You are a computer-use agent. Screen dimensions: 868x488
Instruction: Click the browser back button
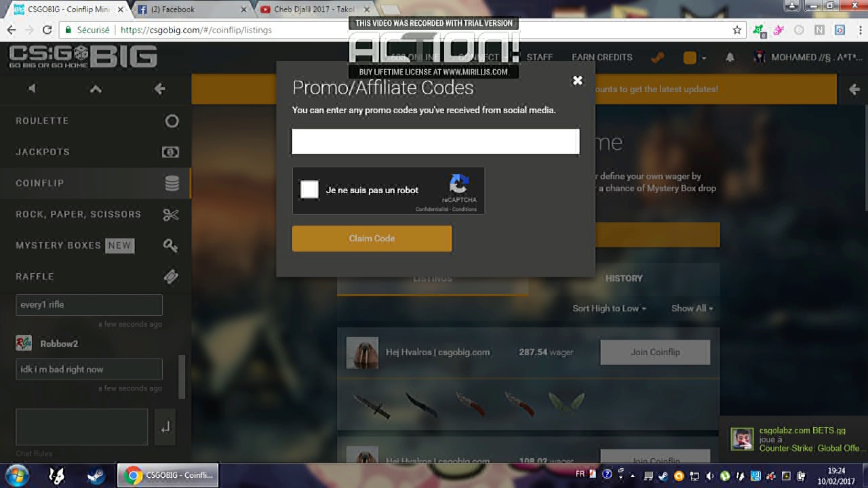coord(12,30)
